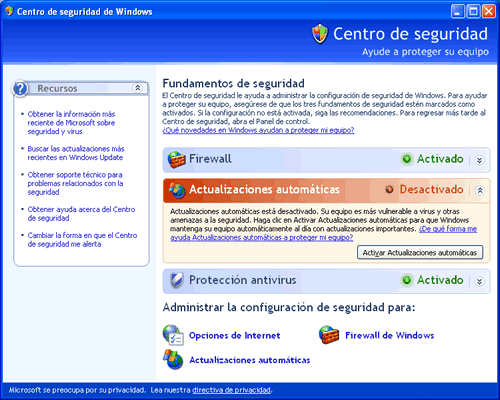Open Firewall de Windows link
500x400 pixels.
[x=390, y=335]
